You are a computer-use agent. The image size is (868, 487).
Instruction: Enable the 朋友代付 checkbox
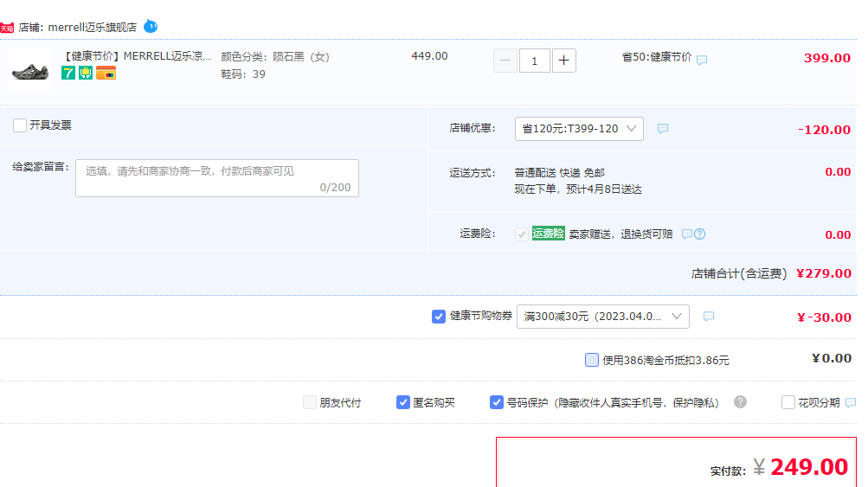pos(310,402)
